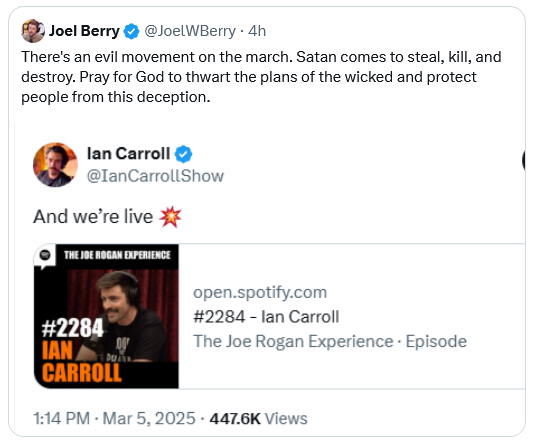This screenshot has width=539, height=445.
Task: Open Joel Berry's profile avatar
Action: pyautogui.click(x=33, y=31)
